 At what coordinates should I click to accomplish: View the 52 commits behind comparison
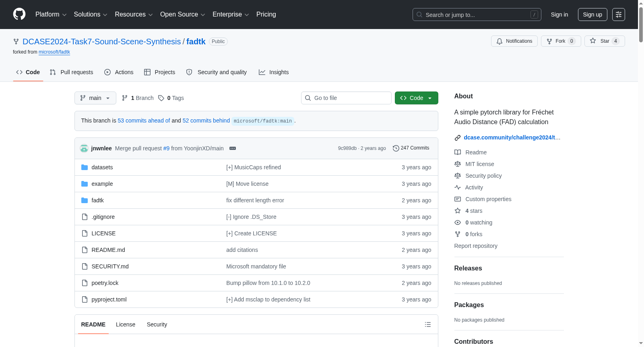pyautogui.click(x=206, y=121)
